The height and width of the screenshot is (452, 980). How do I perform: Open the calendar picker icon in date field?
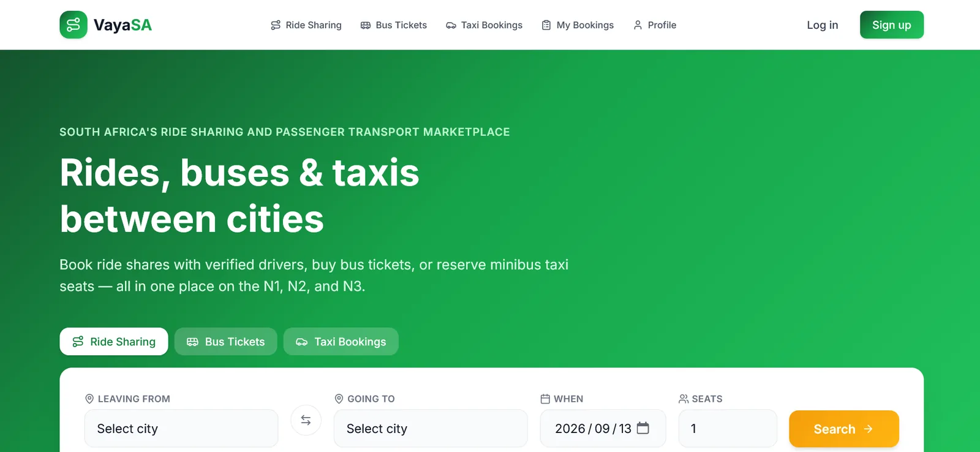pyautogui.click(x=643, y=428)
